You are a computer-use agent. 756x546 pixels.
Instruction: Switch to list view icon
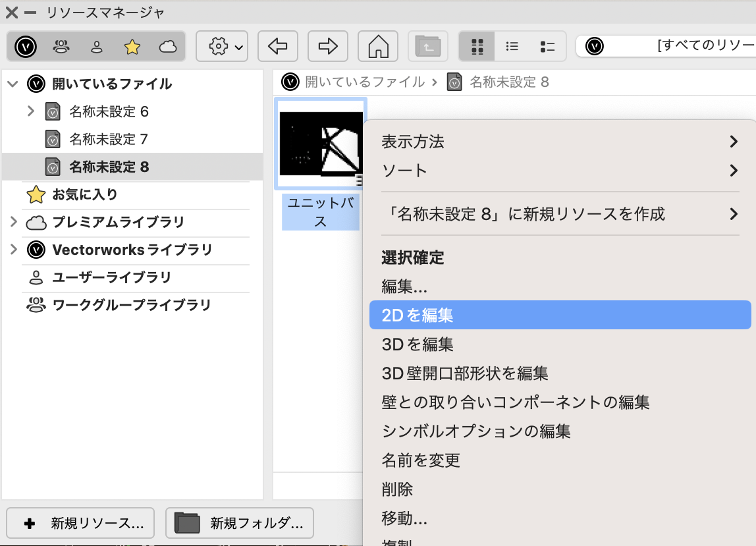[512, 47]
